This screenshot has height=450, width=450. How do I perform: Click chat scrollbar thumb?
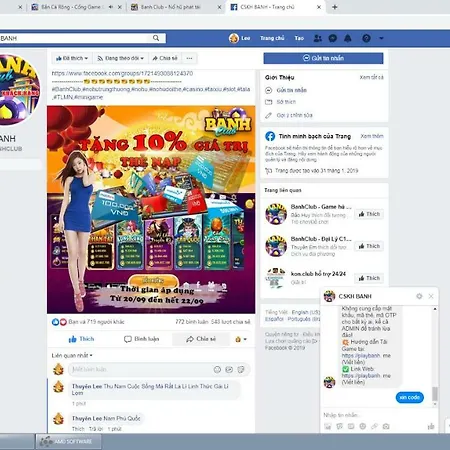435,394
